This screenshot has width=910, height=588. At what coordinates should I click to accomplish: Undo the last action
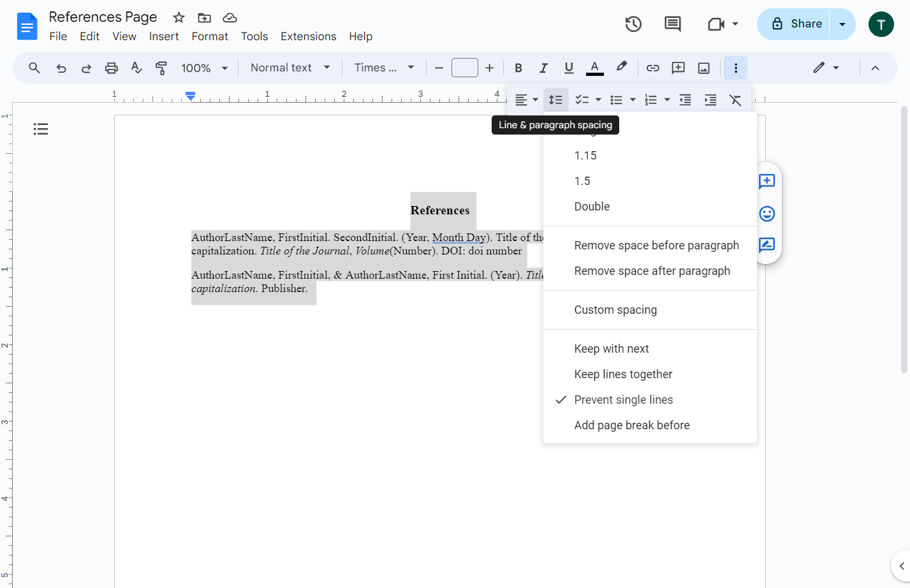pos(61,68)
